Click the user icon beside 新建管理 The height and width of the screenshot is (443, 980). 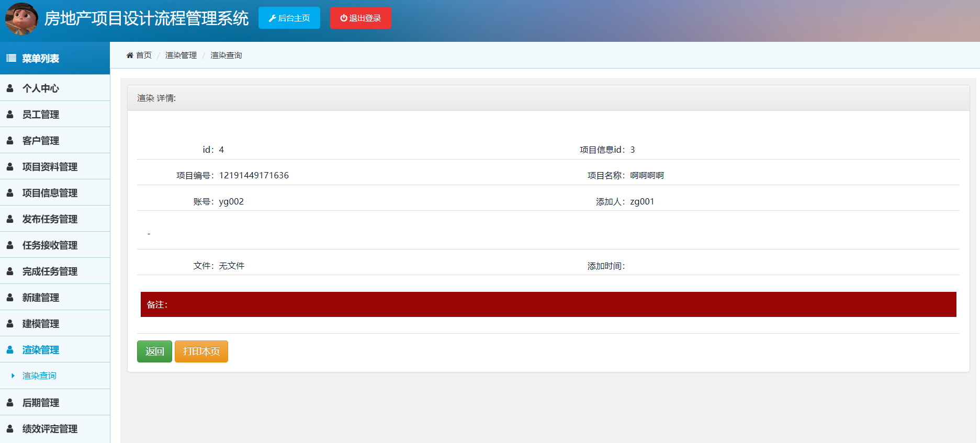click(10, 297)
